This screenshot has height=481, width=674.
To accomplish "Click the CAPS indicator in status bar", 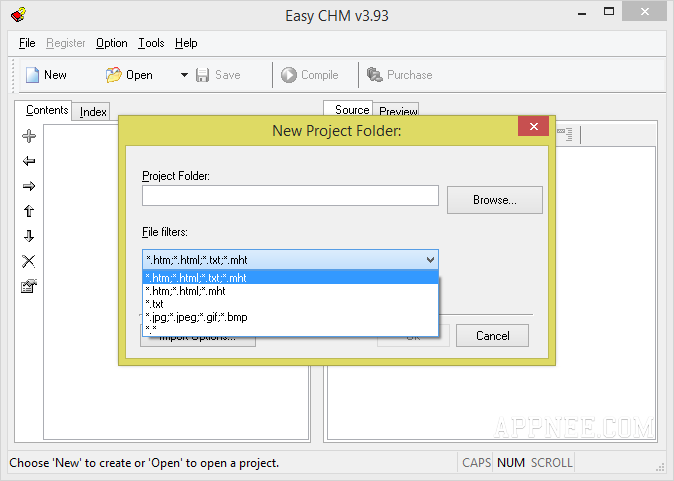I will click(x=476, y=463).
